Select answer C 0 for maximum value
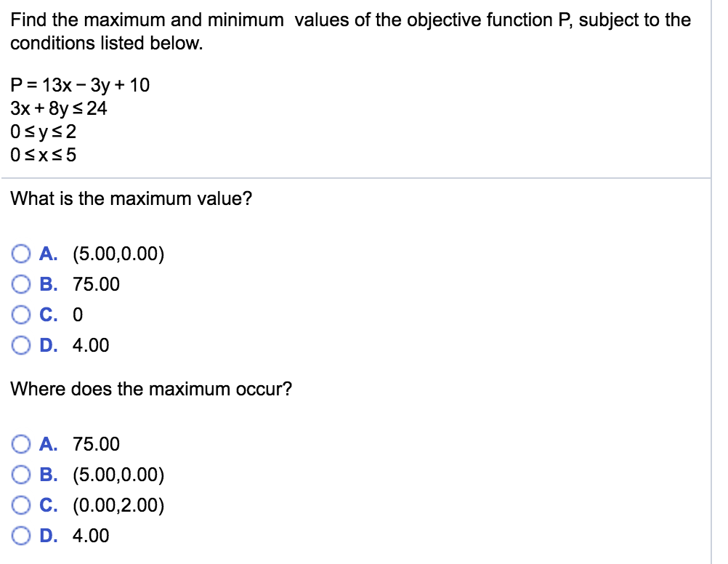Screen dimensions: 728x564 point(22,315)
